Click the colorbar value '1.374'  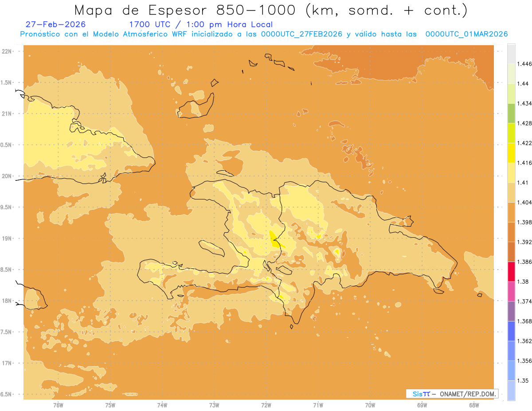tap(525, 301)
